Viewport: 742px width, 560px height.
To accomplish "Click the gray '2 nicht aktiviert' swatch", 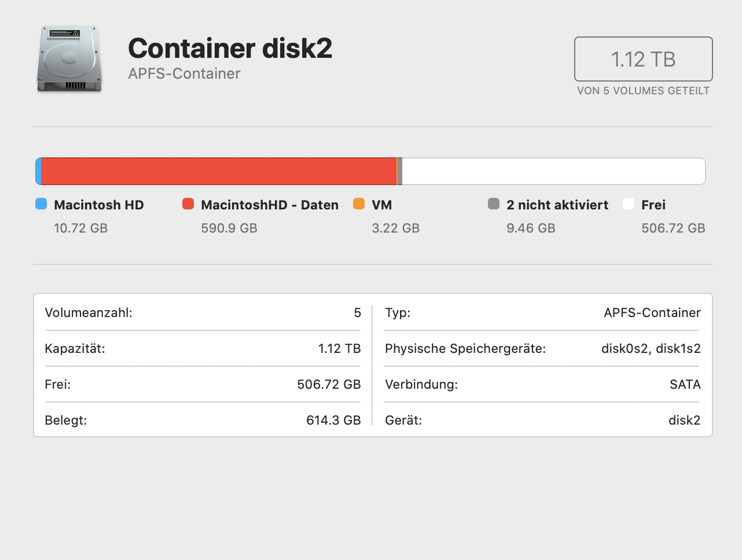I will 494,204.
